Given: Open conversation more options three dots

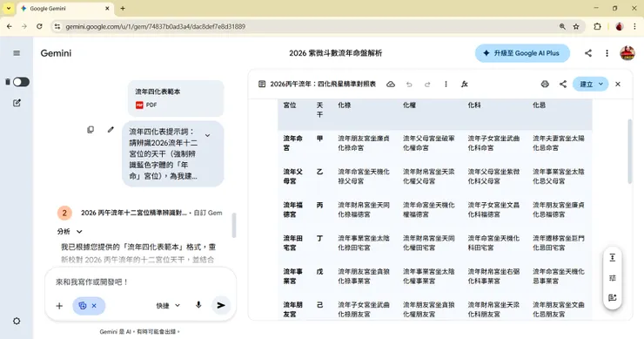Looking at the screenshot, I should pos(607,53).
